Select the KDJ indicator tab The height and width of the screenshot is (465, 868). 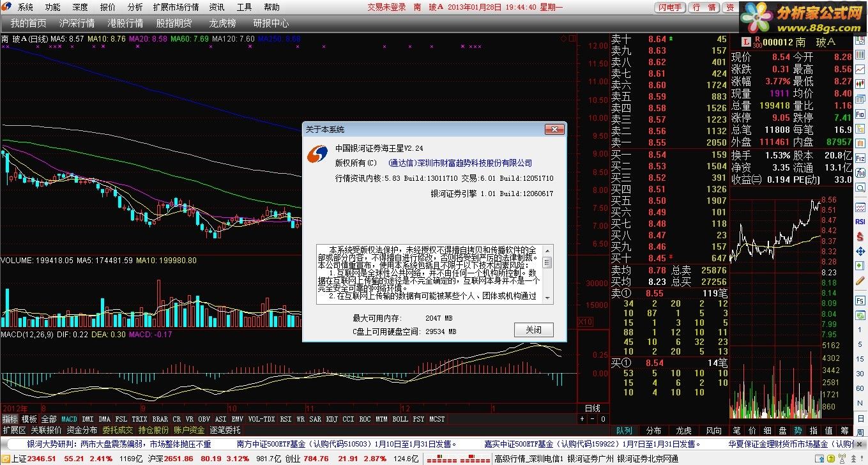(x=331, y=419)
